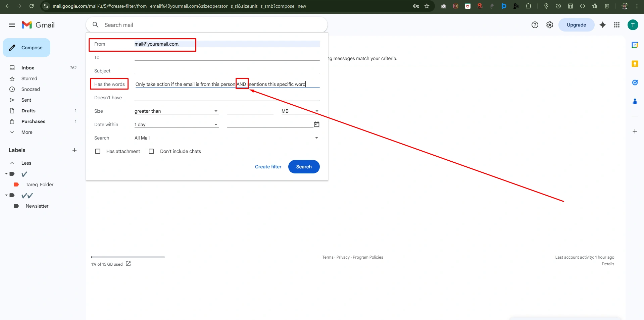Collapse the labels with Less
This screenshot has height=320, width=644.
point(26,163)
